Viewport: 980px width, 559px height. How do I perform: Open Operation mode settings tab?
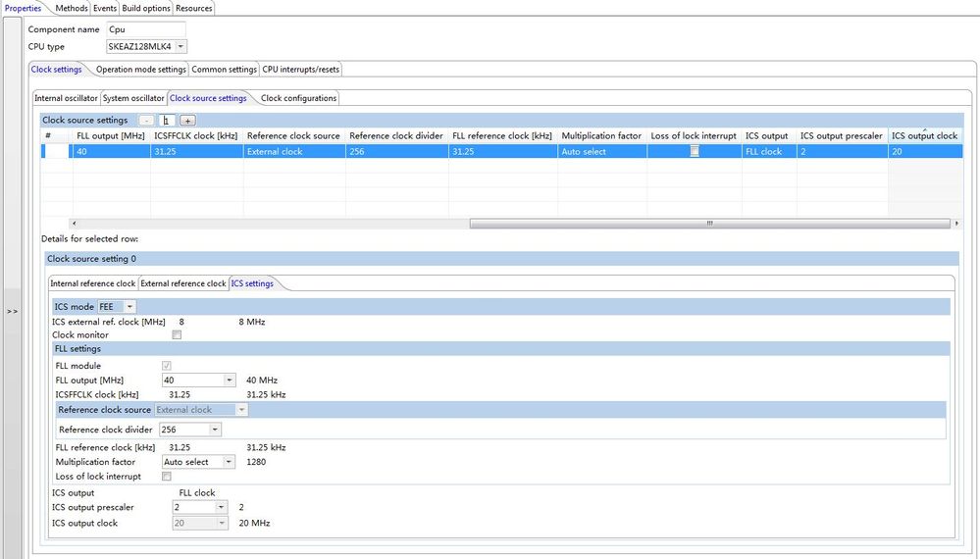tap(140, 70)
